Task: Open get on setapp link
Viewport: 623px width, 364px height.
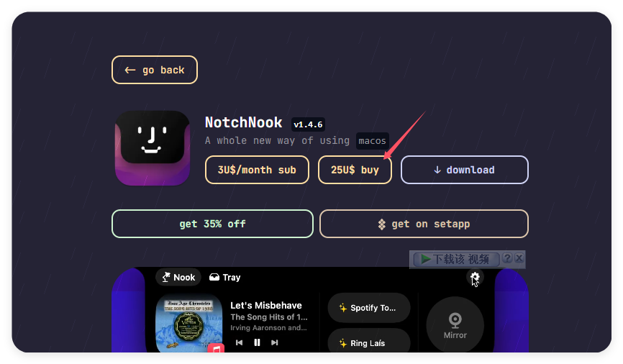Action: tap(424, 224)
